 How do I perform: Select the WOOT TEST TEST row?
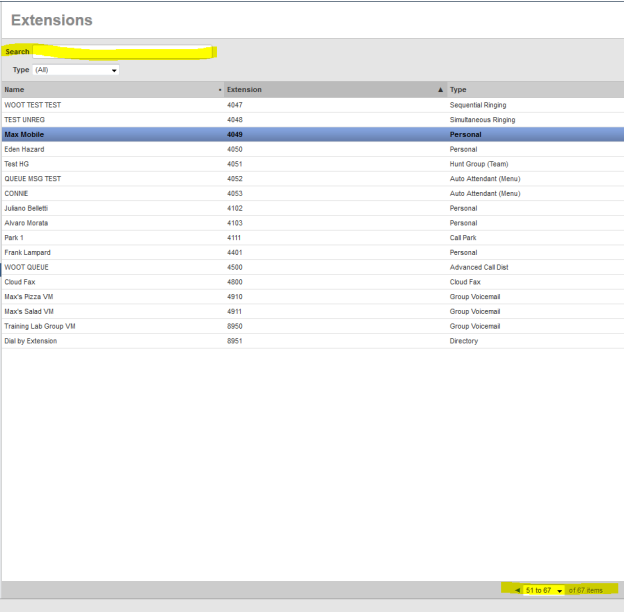click(313, 105)
